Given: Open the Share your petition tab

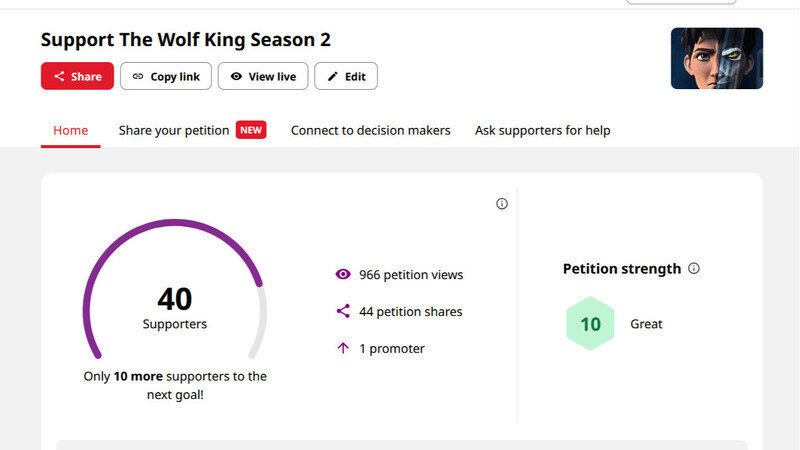Looking at the screenshot, I should pyautogui.click(x=174, y=130).
